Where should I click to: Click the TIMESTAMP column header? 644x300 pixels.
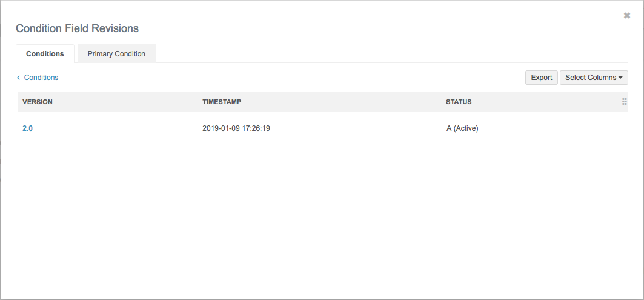(222, 102)
